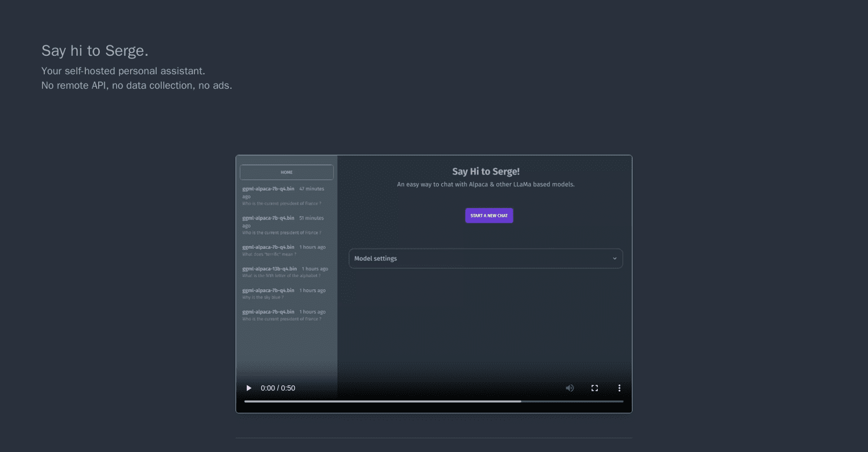Click the 'Your self-hosted personal assistant' tagline
The height and width of the screenshot is (452, 868).
[123, 71]
